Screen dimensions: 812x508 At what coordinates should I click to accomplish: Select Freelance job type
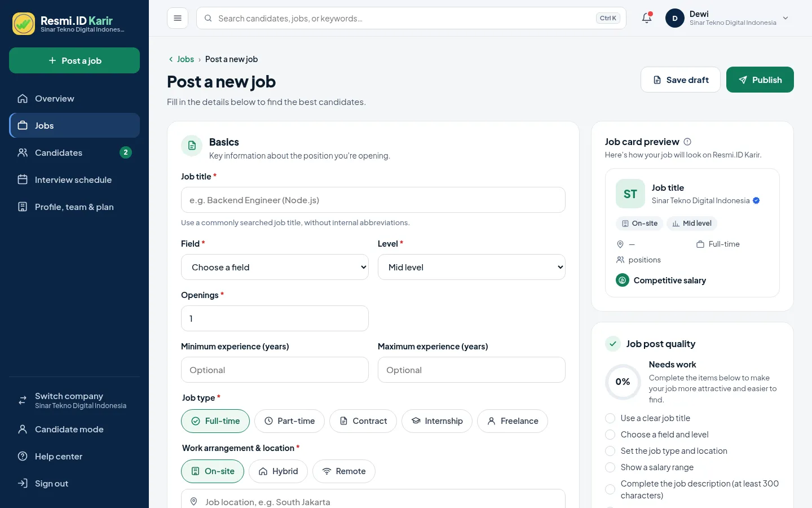[513, 421]
